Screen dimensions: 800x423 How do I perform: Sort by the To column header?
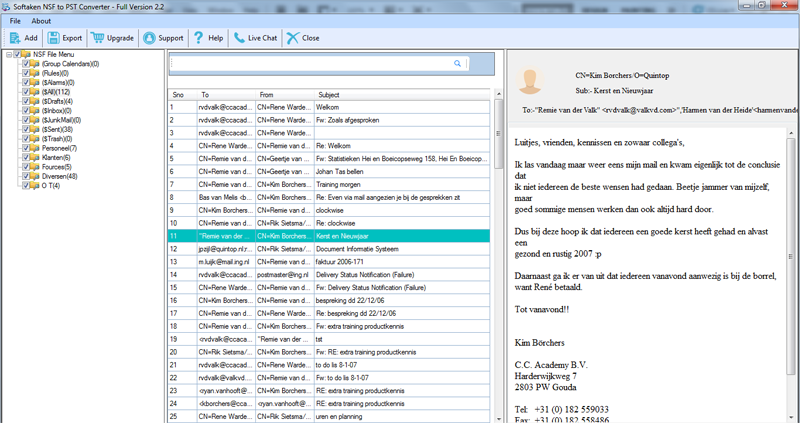pyautogui.click(x=226, y=95)
